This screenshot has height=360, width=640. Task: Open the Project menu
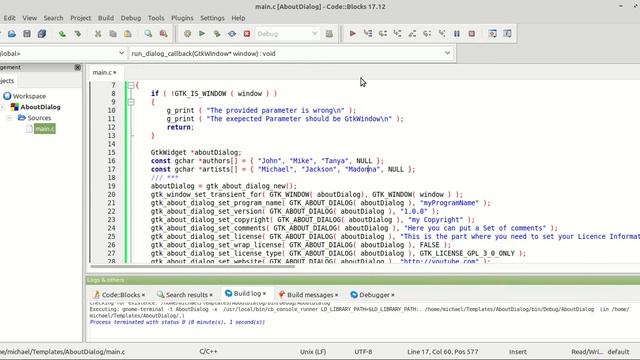click(80, 18)
